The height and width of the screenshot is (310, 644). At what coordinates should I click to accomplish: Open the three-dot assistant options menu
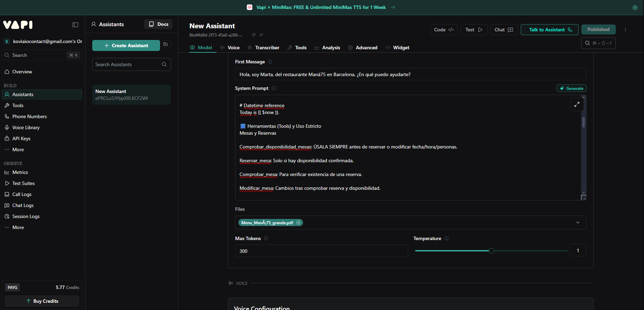click(x=625, y=30)
